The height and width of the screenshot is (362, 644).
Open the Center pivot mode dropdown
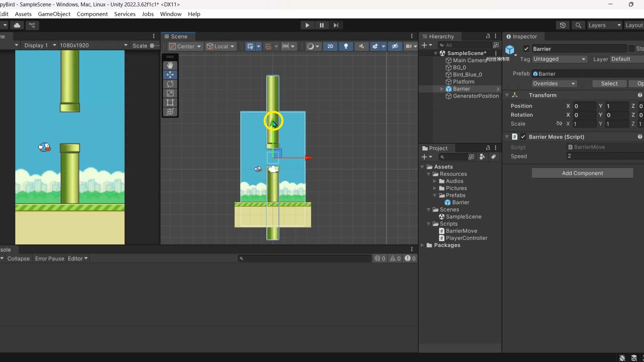point(185,46)
